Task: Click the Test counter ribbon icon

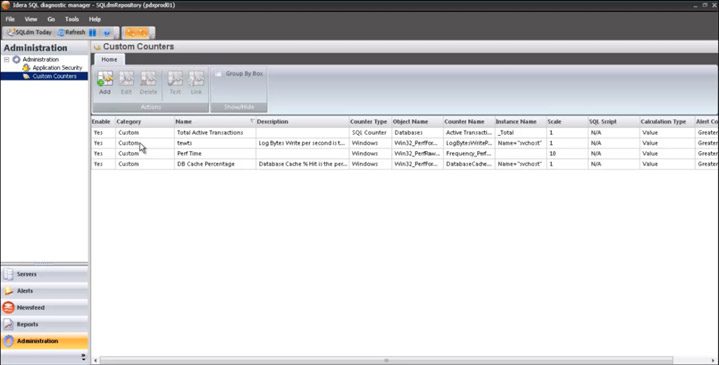Action: (175, 83)
